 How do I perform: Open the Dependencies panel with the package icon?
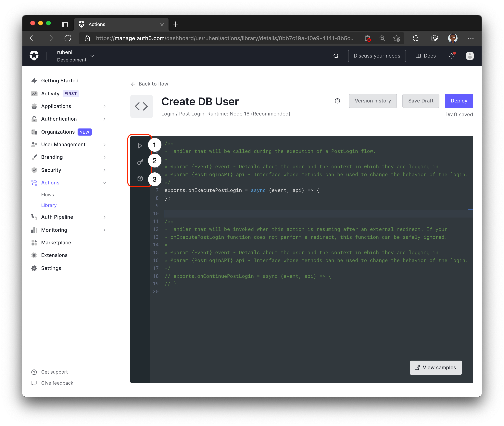140,179
